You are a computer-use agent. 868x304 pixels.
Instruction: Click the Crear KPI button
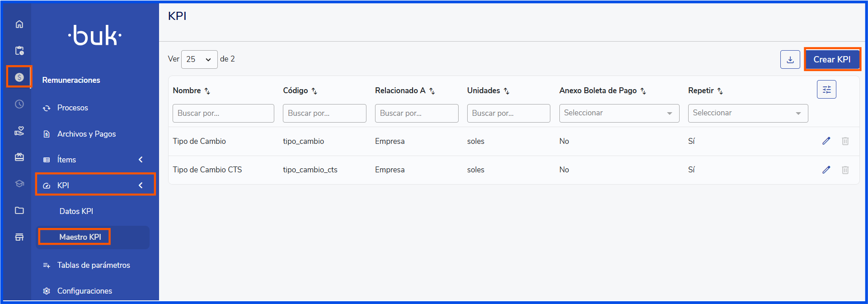(832, 60)
